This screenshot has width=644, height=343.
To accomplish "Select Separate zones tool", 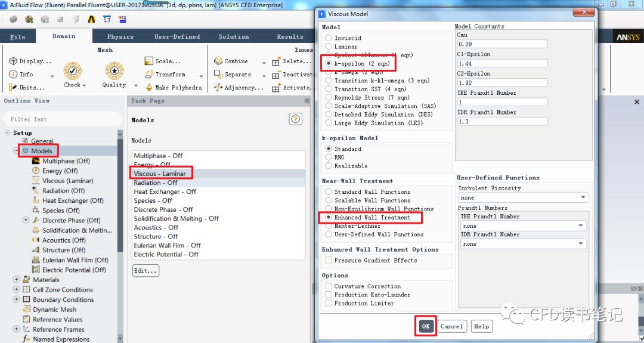I will (x=233, y=75).
